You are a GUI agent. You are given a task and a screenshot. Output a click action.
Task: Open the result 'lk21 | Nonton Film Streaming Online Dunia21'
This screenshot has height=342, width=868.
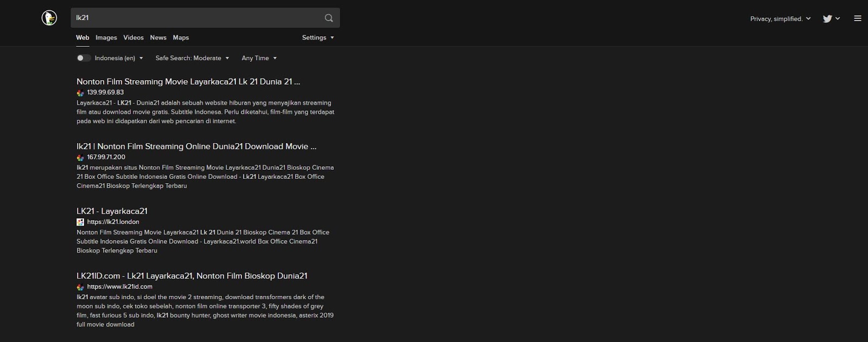[x=196, y=146]
